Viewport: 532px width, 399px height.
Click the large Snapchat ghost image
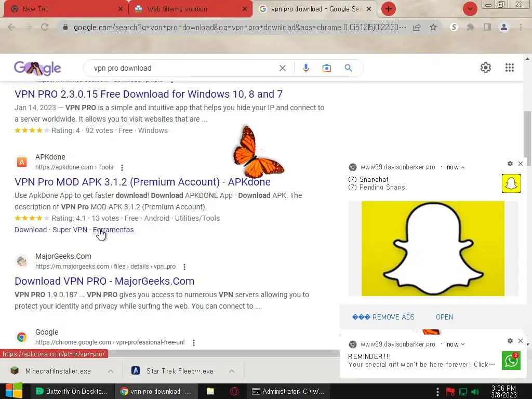433,249
